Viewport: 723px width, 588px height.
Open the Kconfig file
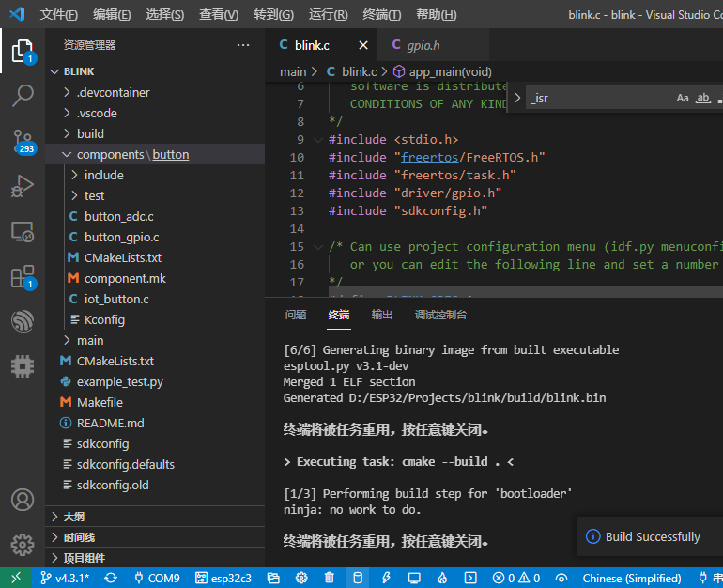pos(155,319)
